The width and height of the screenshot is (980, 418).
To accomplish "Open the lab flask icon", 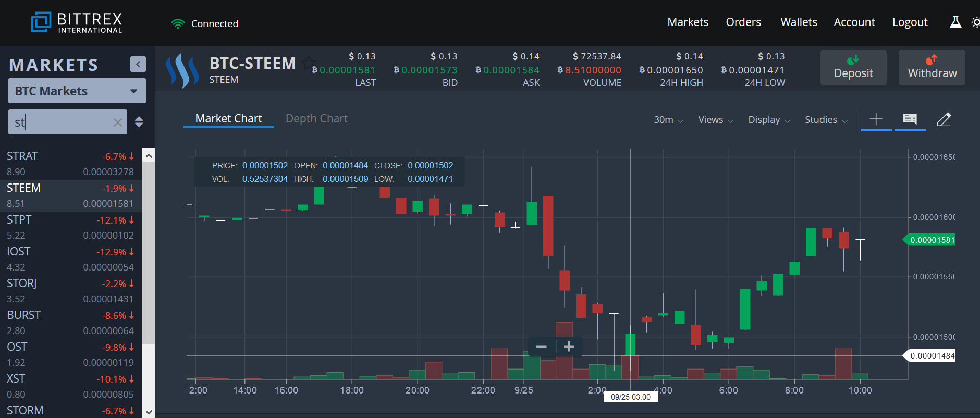I will [x=955, y=22].
